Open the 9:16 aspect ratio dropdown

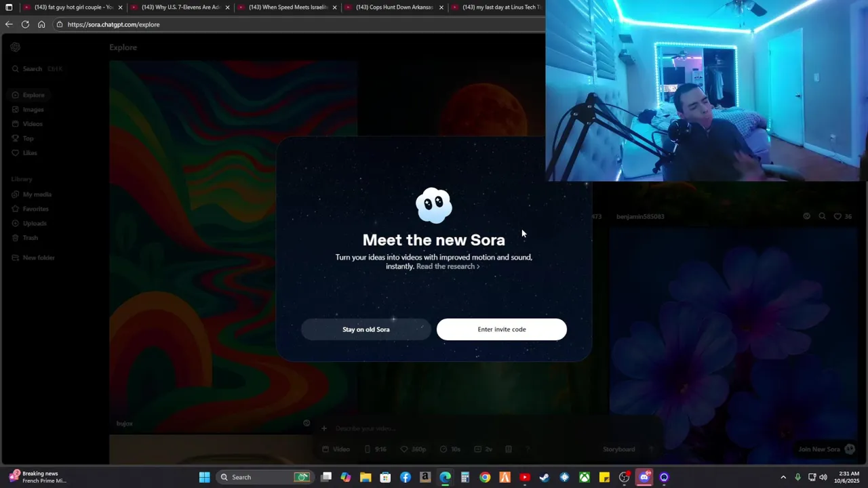376,449
